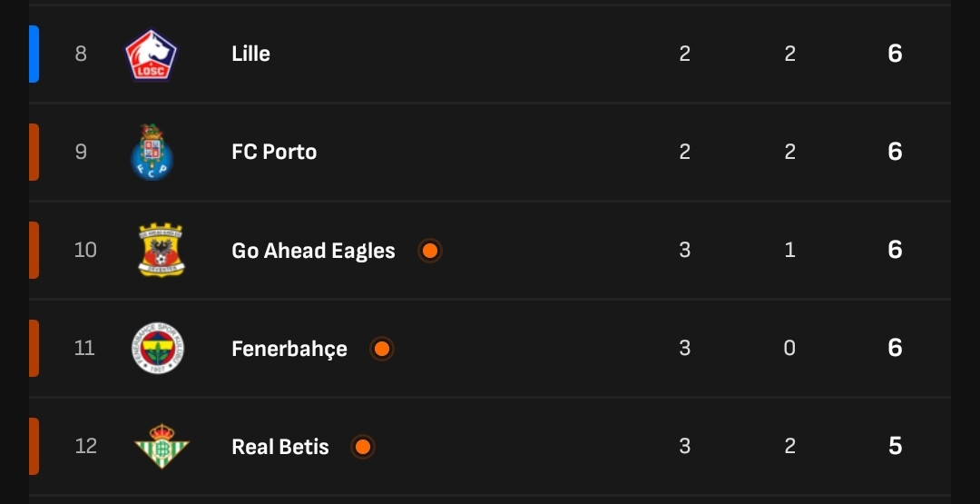Click the FC Porto club crest

tap(152, 152)
